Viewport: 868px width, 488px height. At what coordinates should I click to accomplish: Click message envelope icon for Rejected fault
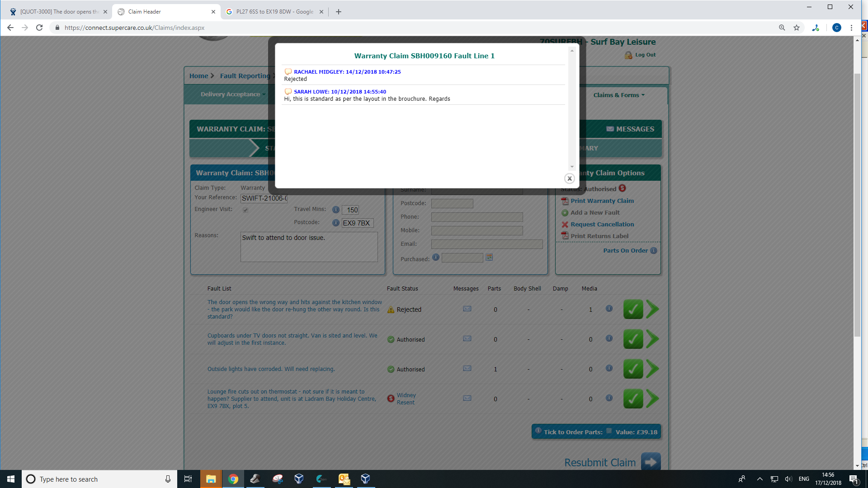pyautogui.click(x=467, y=309)
